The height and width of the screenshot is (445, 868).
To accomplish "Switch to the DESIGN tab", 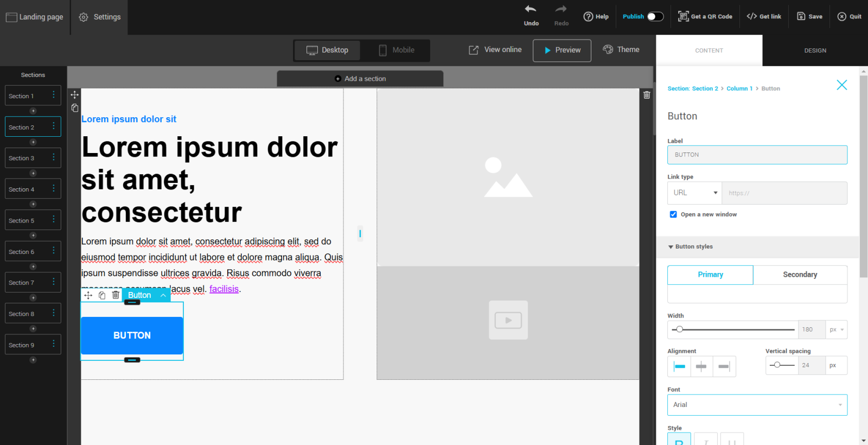I will (815, 50).
